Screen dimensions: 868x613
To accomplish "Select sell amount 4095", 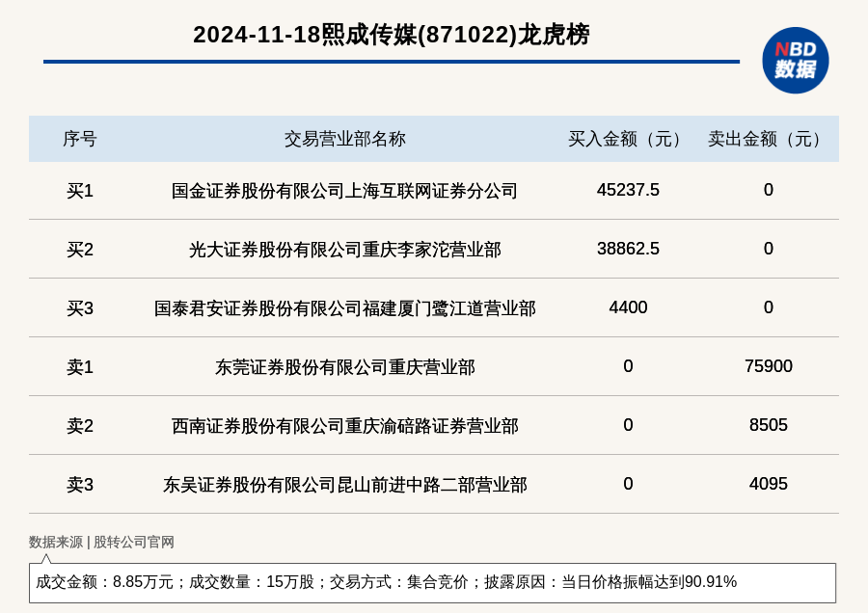I will tap(769, 484).
